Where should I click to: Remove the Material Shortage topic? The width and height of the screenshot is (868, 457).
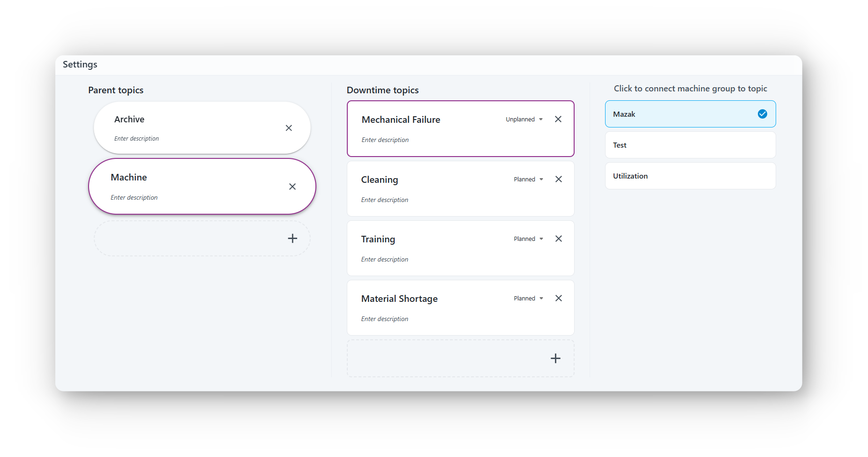[558, 298]
